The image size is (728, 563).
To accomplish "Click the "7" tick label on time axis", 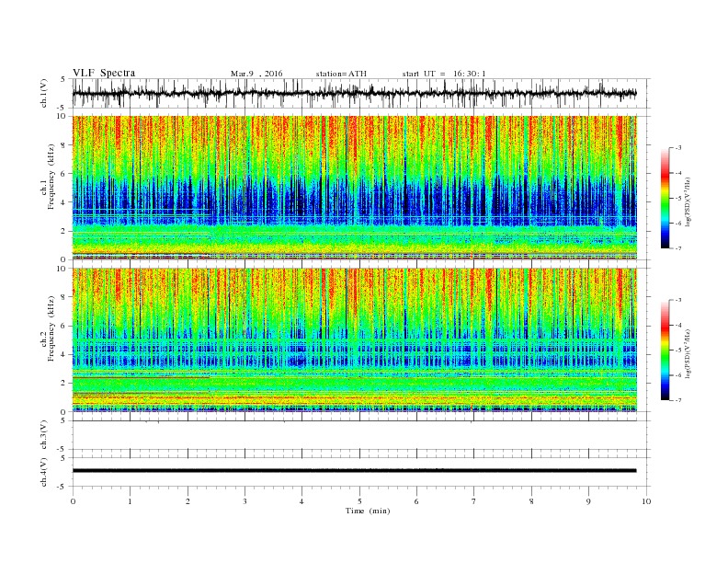I will (473, 501).
